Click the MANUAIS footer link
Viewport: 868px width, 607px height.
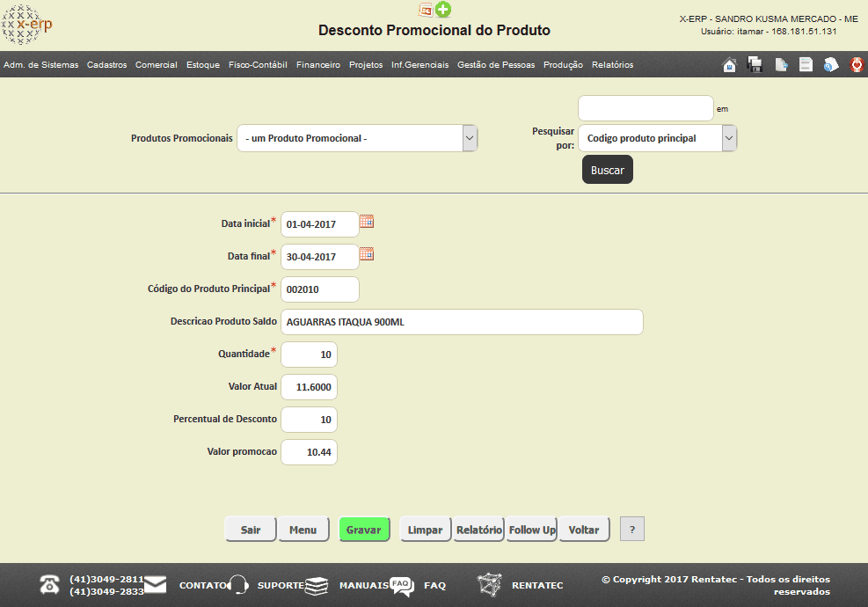point(364,585)
